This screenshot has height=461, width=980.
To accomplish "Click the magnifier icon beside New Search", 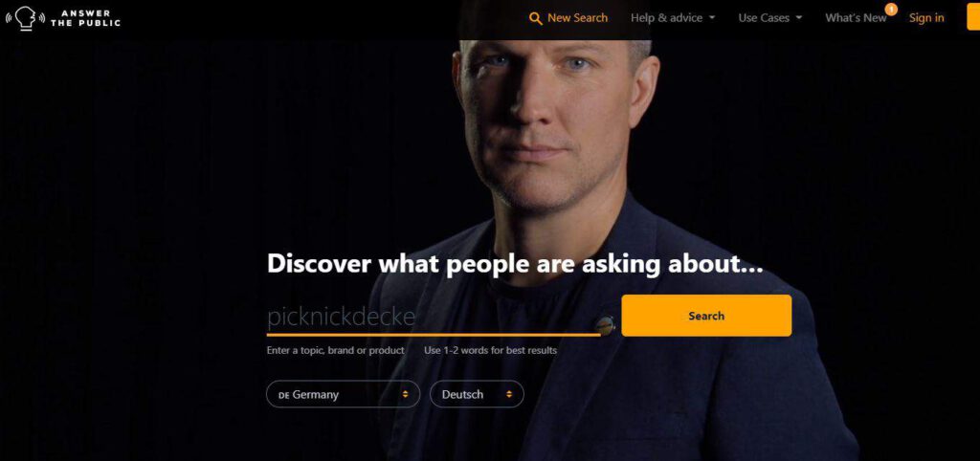I will pos(536,19).
